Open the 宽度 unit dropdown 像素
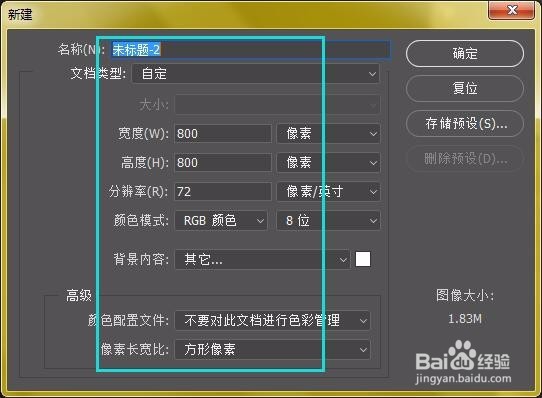542x398 pixels. coord(328,133)
